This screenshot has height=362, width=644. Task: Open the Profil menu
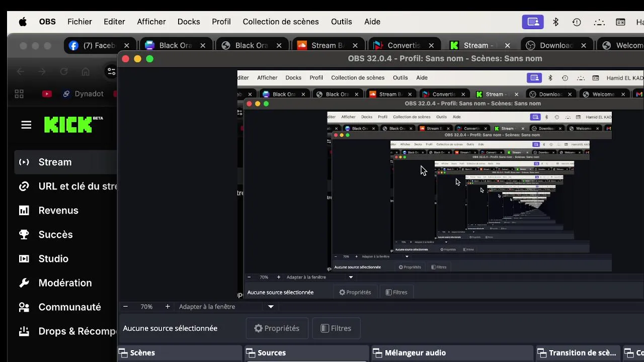[221, 22]
